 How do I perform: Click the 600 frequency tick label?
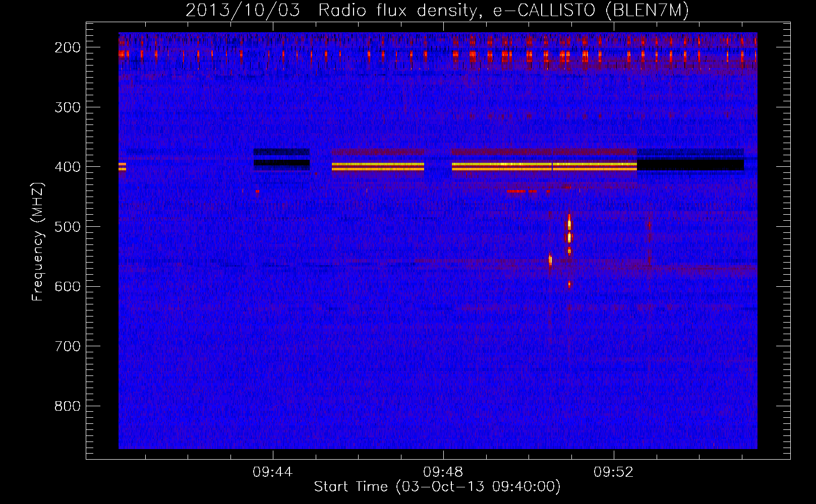68,286
